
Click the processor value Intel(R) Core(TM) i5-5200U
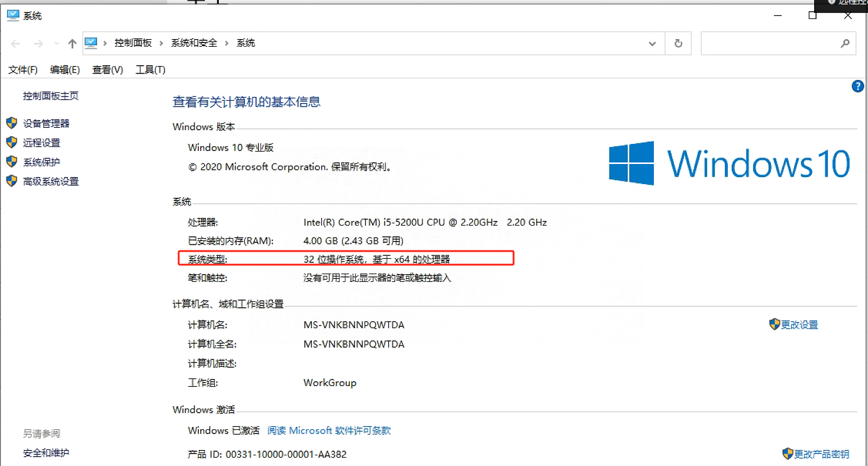[x=425, y=223]
